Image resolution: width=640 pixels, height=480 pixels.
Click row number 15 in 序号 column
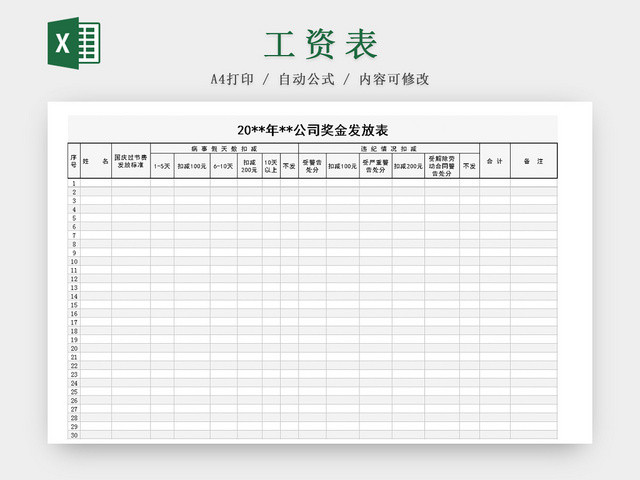[x=74, y=305]
